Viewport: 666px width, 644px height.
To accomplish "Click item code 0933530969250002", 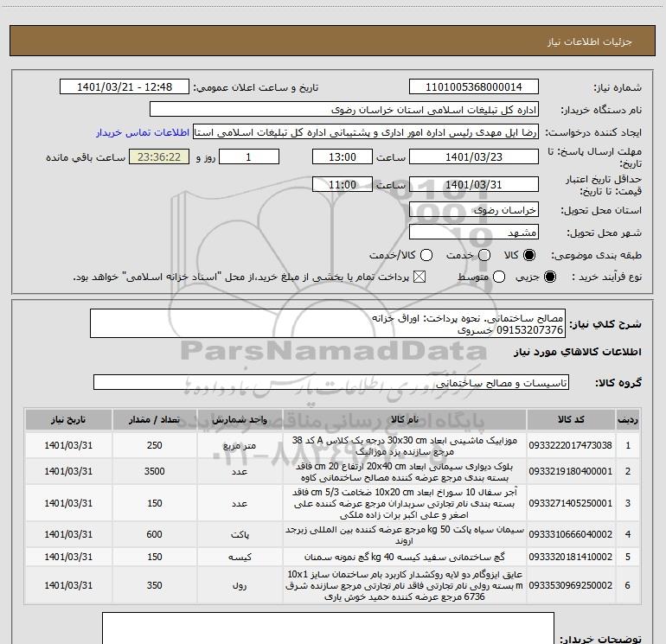I will [x=571, y=585].
